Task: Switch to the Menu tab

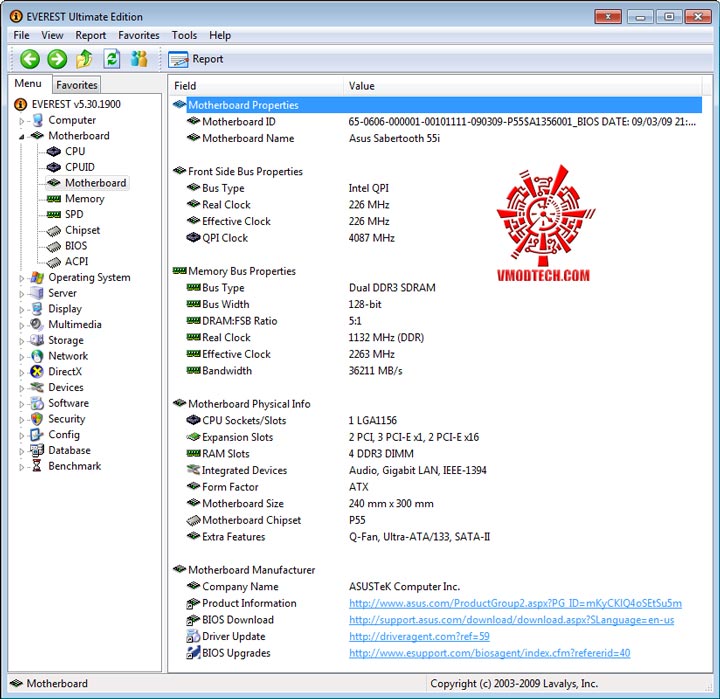Action: [28, 84]
